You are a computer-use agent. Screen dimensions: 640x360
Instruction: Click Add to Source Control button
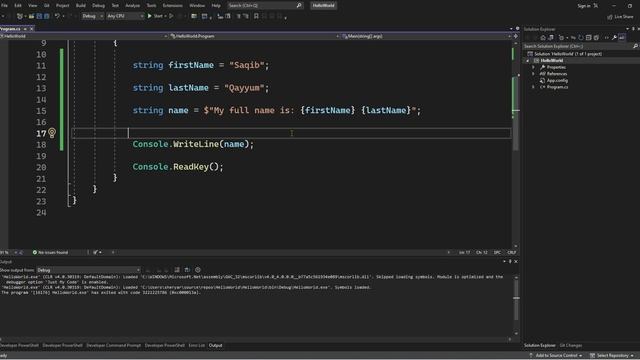click(556, 356)
